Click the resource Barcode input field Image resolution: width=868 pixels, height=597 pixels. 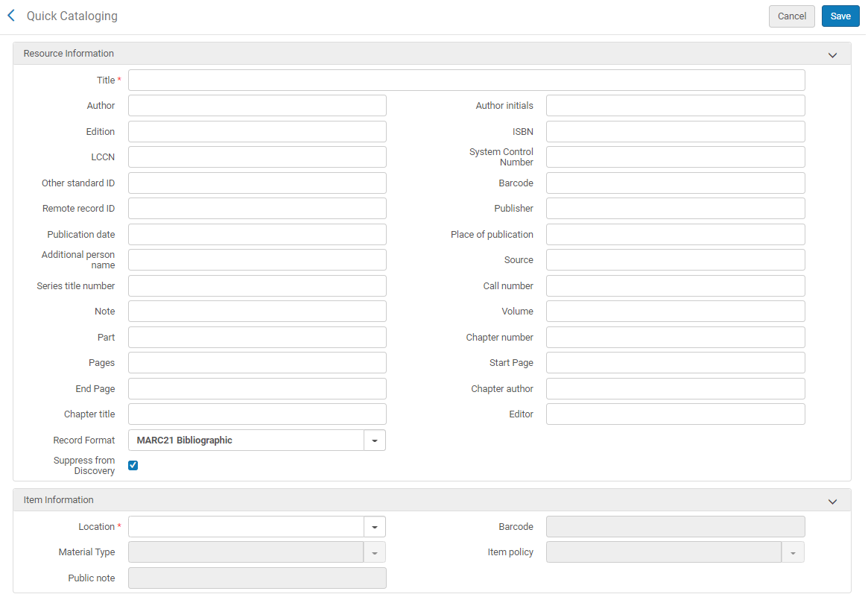675,183
